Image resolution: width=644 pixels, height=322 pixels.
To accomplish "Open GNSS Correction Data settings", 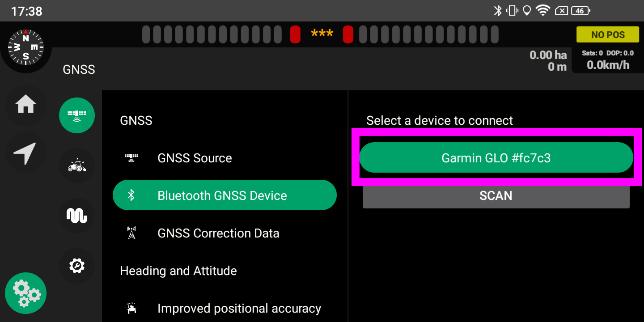I will pos(218,233).
